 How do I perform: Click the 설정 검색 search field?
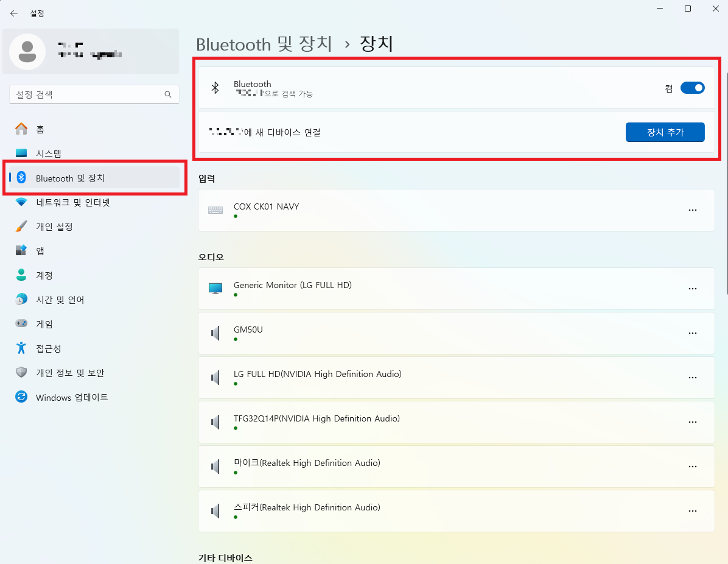pyautogui.click(x=94, y=94)
